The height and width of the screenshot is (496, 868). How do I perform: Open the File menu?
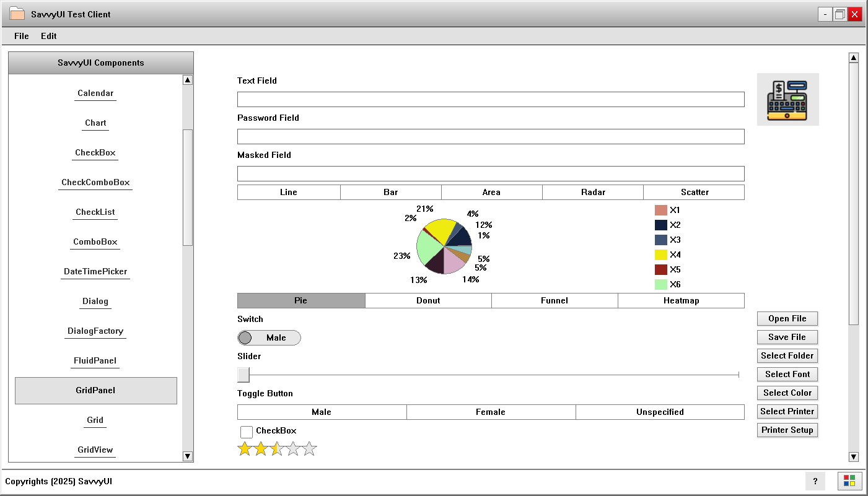point(22,36)
